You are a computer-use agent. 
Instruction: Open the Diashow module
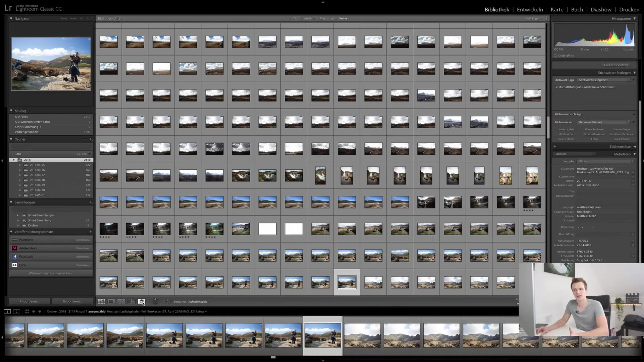click(601, 9)
